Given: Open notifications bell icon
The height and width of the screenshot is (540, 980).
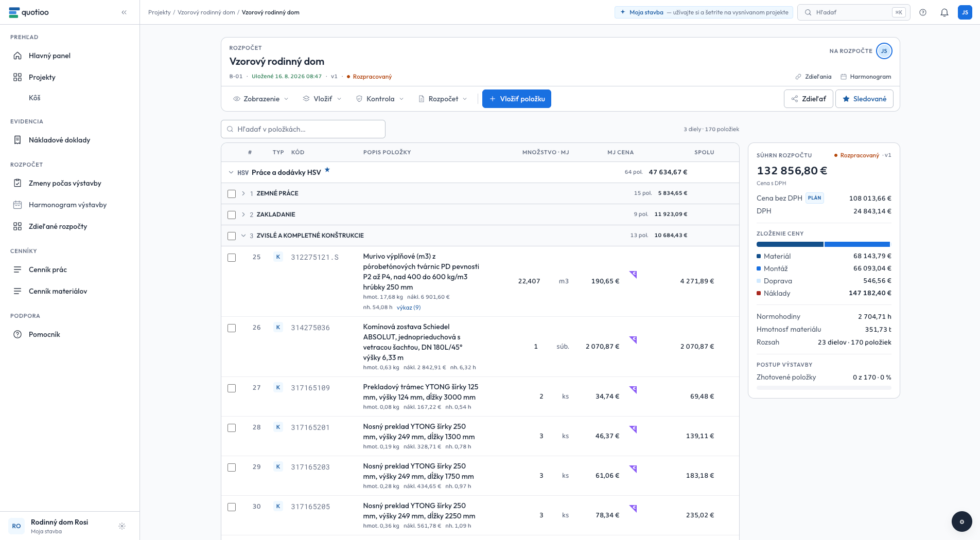Looking at the screenshot, I should [x=944, y=12].
